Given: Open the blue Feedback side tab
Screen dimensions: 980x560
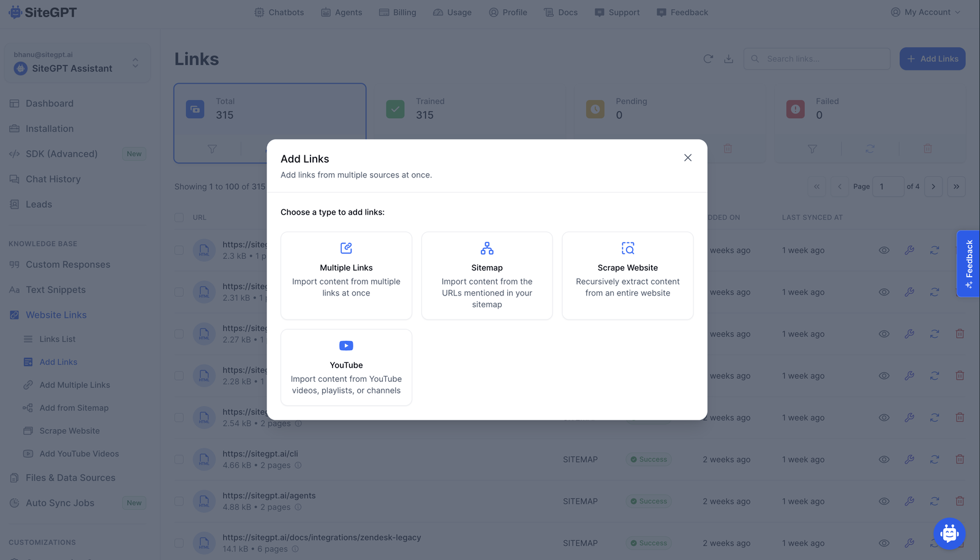Looking at the screenshot, I should click(x=968, y=264).
